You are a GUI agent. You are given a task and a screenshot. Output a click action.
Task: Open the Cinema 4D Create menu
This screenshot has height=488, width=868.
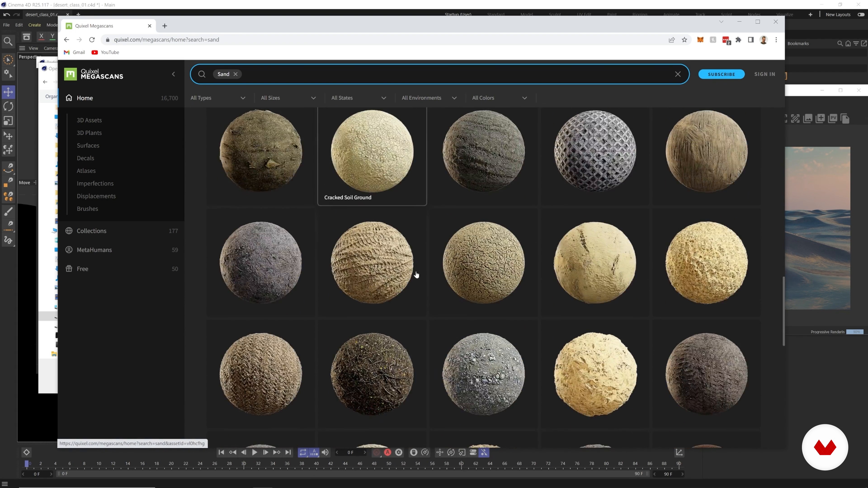(x=34, y=25)
